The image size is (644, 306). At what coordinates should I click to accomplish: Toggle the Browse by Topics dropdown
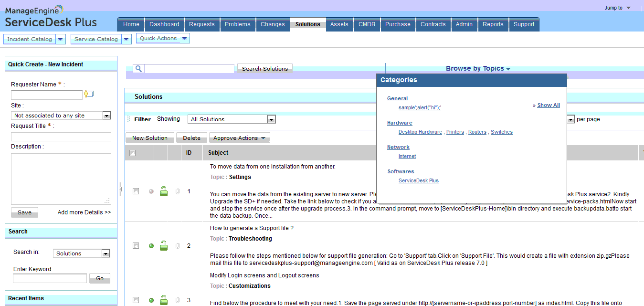[x=478, y=68]
